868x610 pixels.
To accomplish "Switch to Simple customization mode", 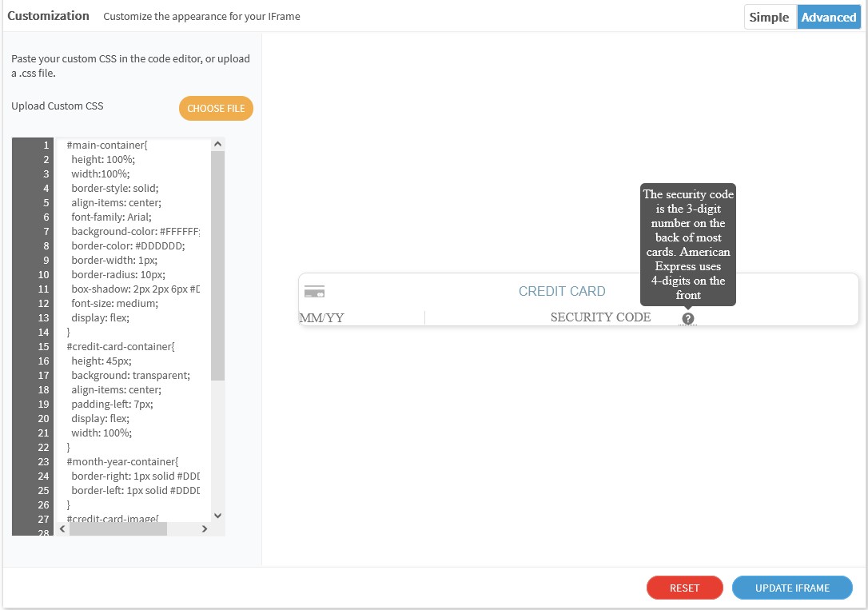I will [x=769, y=18].
